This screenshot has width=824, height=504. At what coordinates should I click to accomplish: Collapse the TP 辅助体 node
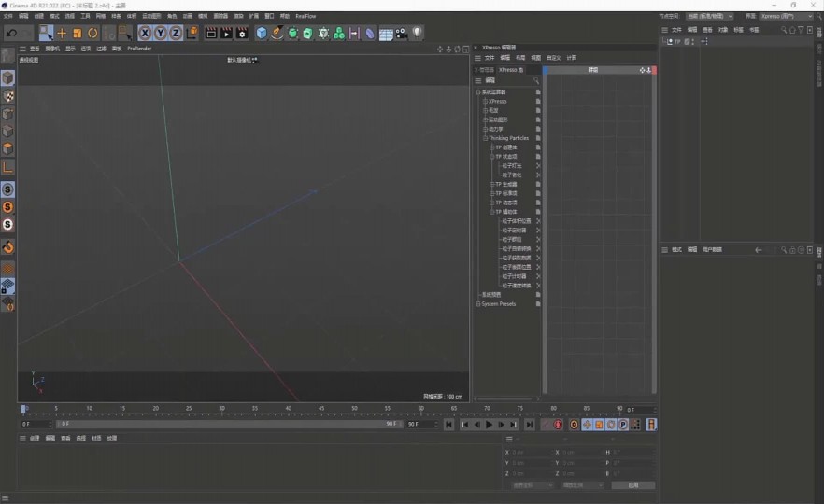click(491, 212)
